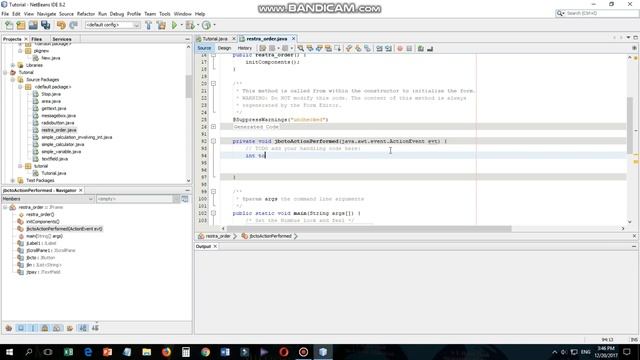The width and height of the screenshot is (640, 360).
Task: Click the editor vertical scrollbar thumb
Action: coord(630,126)
